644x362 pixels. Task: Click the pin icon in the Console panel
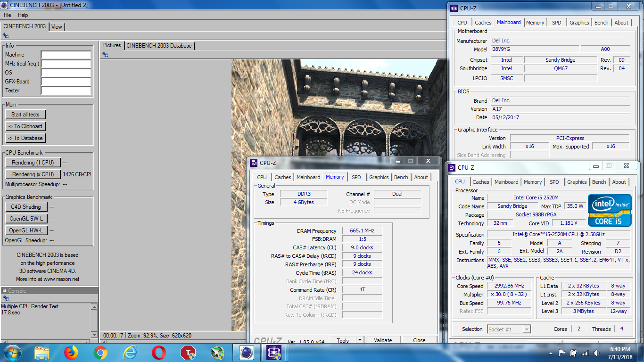[5, 298]
